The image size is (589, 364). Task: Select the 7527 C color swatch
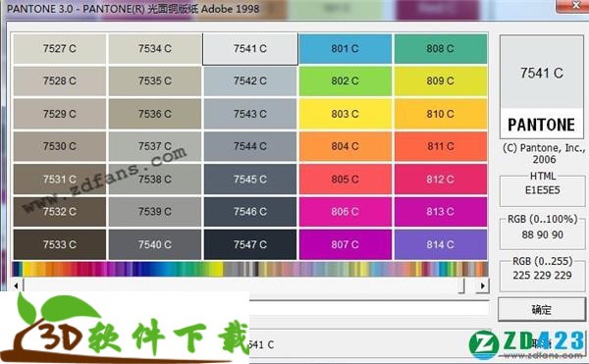tap(59, 49)
